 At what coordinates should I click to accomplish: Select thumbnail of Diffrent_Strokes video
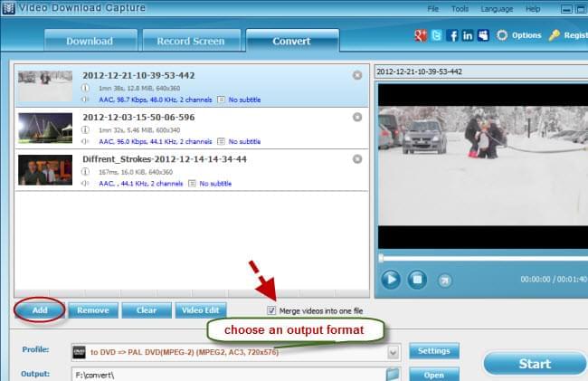tap(45, 170)
